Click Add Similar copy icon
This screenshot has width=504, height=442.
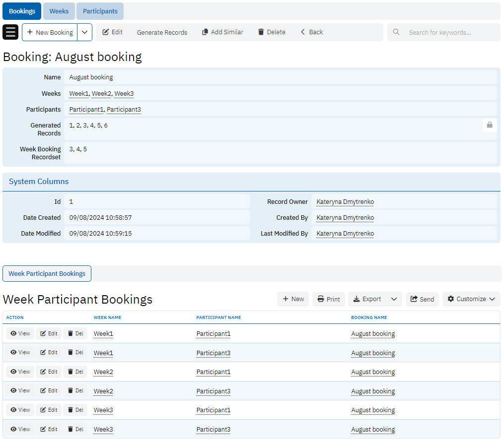point(205,32)
